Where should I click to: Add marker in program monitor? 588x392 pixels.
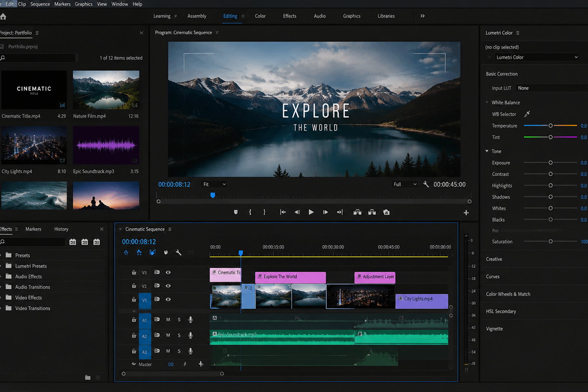236,212
